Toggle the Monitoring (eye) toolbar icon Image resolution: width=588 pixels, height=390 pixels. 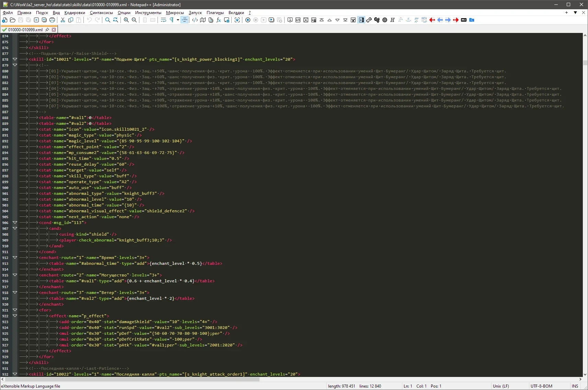pyautogui.click(x=237, y=20)
